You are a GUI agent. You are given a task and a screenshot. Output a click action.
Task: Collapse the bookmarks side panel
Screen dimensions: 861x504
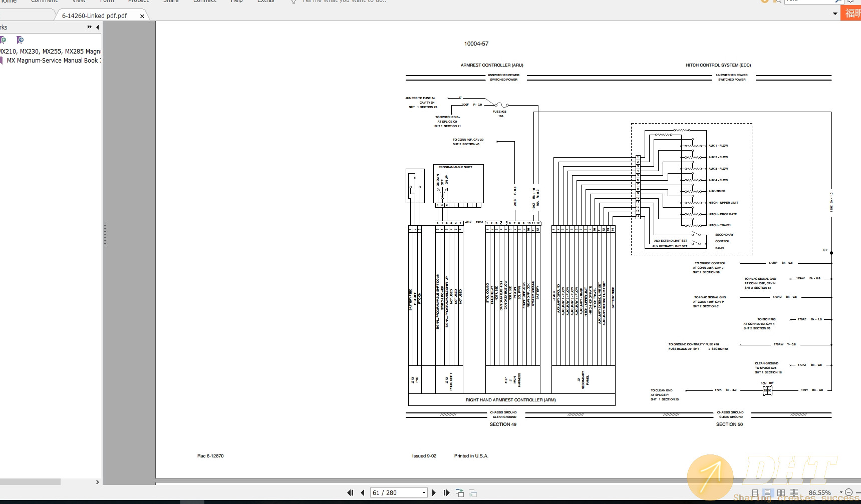[98, 27]
